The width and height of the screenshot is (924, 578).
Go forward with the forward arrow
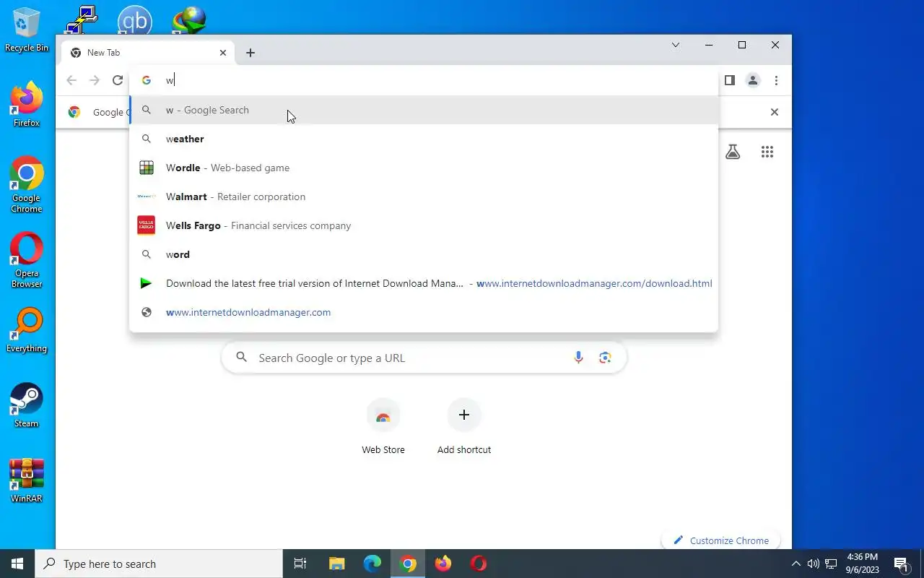[95, 80]
